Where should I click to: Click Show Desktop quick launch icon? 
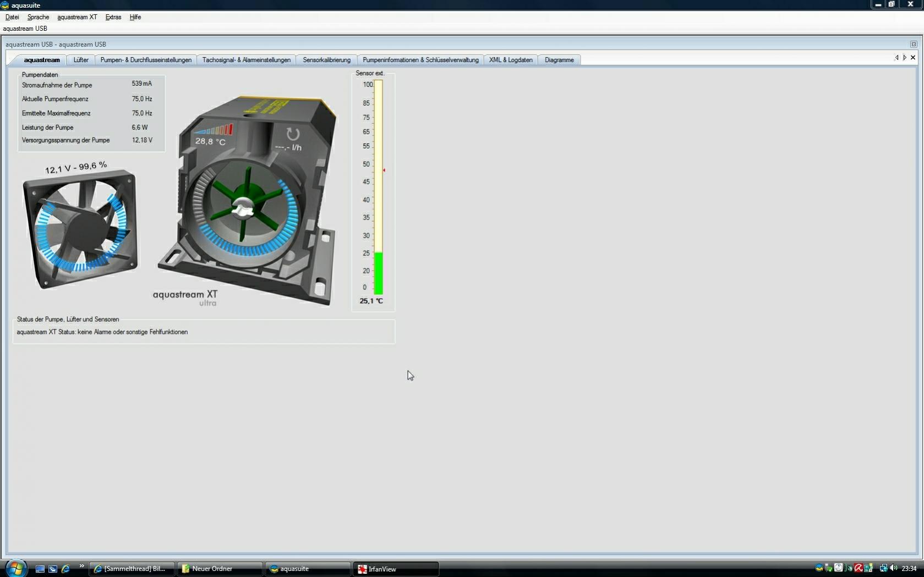click(x=40, y=569)
